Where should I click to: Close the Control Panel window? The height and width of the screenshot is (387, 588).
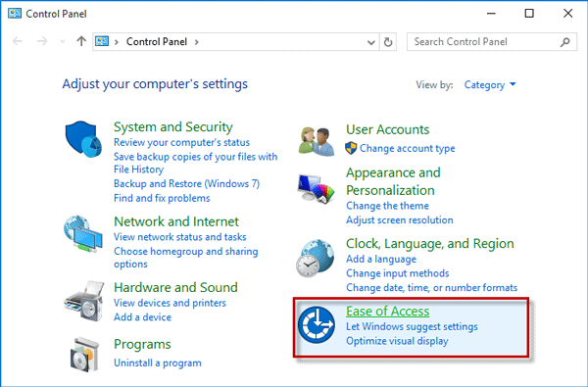(567, 14)
